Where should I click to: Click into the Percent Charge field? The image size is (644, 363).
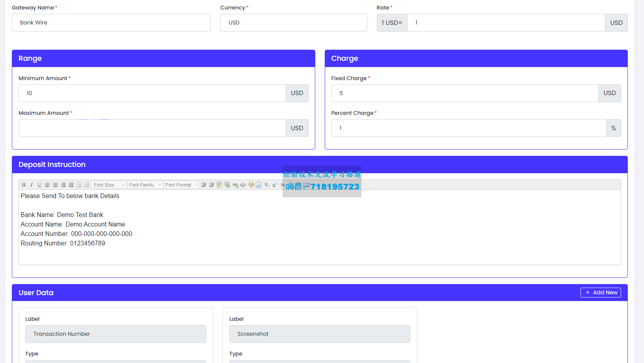pos(468,128)
